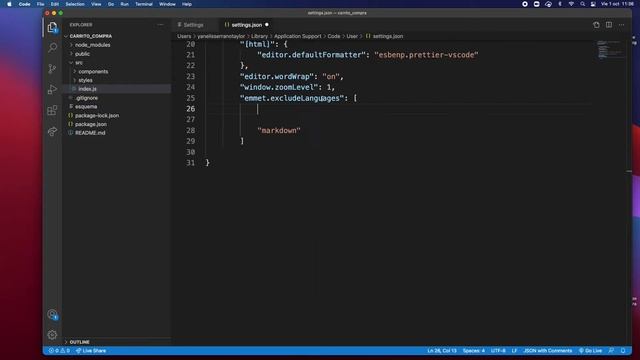Open .gitignore file
This screenshot has width=640, height=360.
87,98
